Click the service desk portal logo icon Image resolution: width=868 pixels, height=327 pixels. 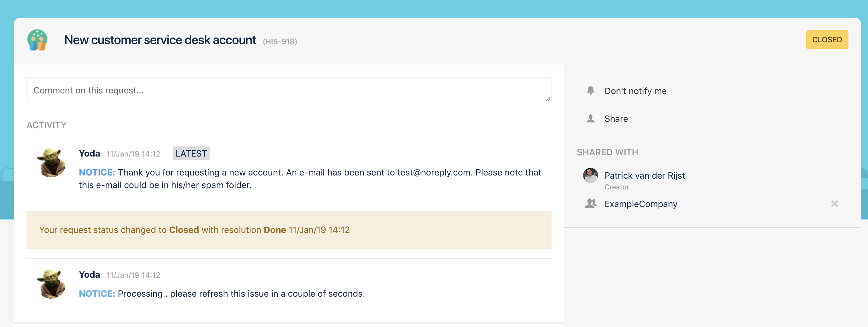[x=37, y=40]
